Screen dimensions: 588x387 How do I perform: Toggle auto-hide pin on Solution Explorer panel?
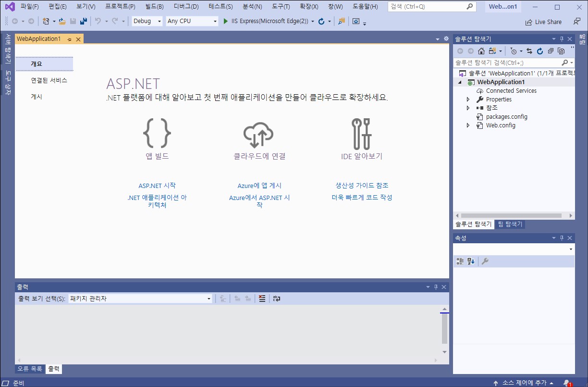[562, 39]
